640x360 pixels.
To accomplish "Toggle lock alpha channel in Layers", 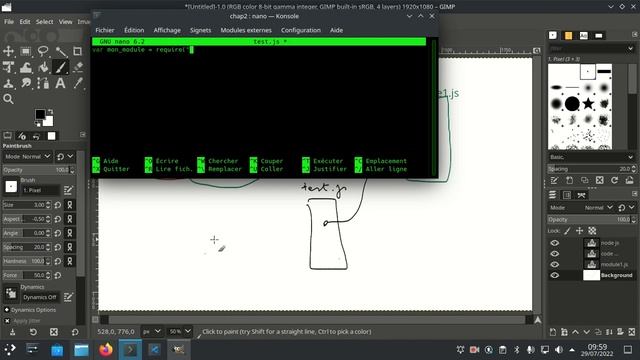I will [x=592, y=231].
